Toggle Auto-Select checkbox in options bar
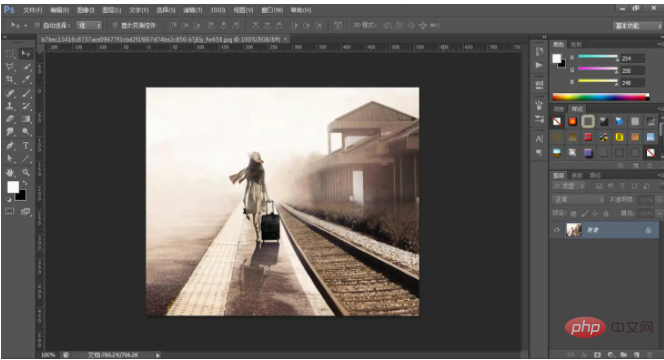 [37, 25]
